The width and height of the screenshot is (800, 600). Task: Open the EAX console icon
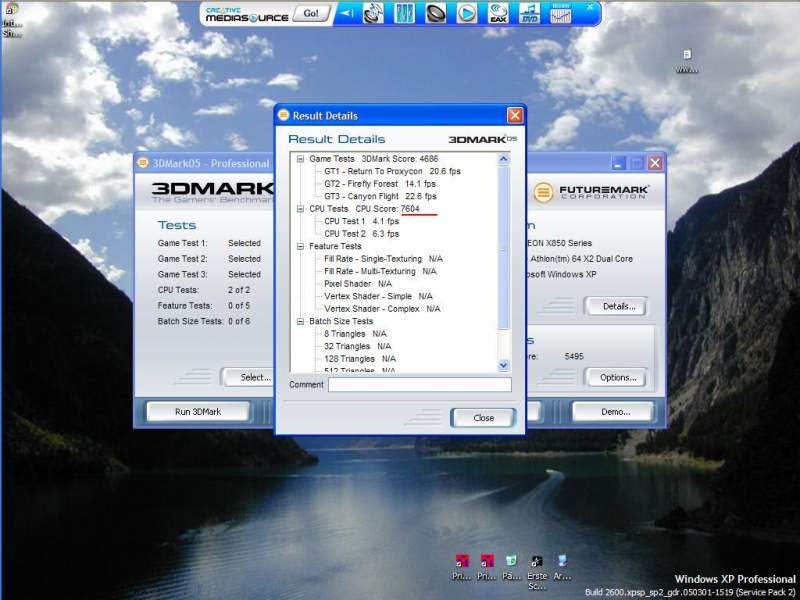point(498,13)
